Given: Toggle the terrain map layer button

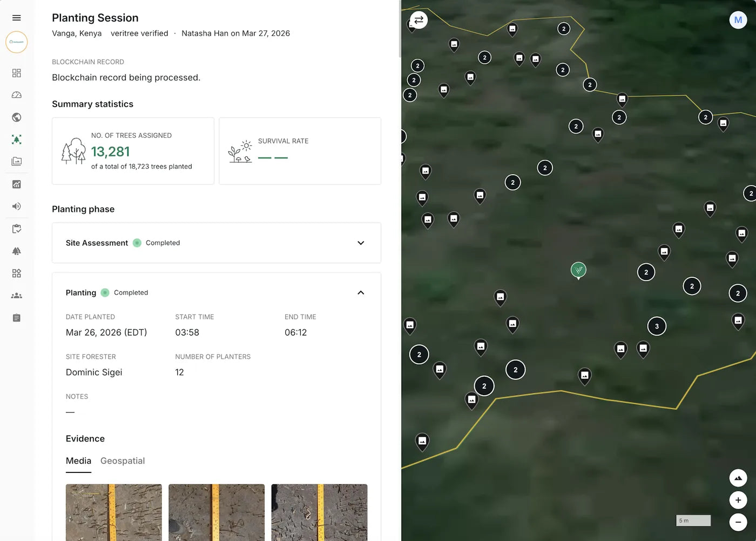Looking at the screenshot, I should (738, 478).
